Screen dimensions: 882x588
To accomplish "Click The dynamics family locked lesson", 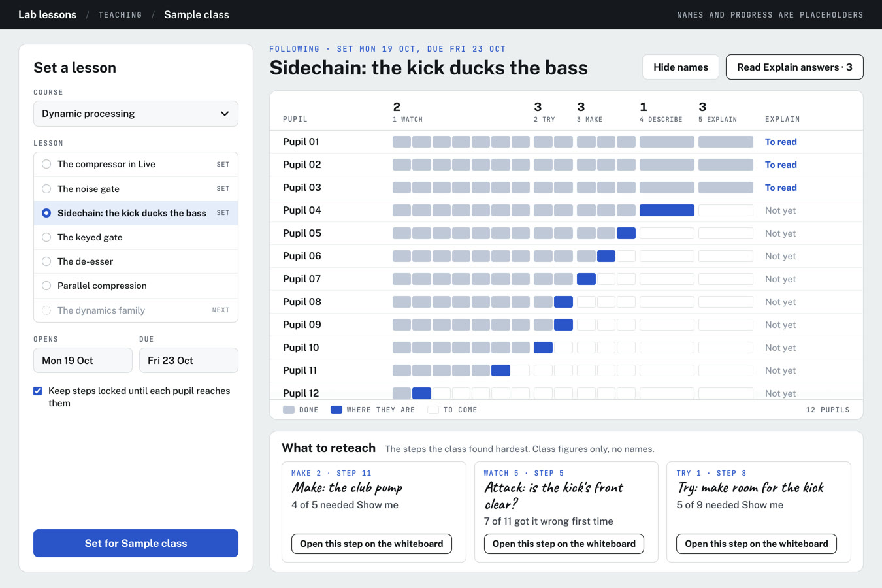I will [136, 310].
